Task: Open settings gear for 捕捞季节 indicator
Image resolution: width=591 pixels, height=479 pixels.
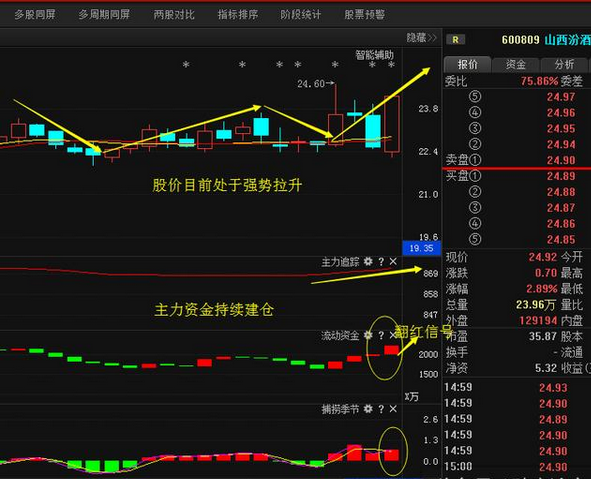Action: click(x=368, y=409)
